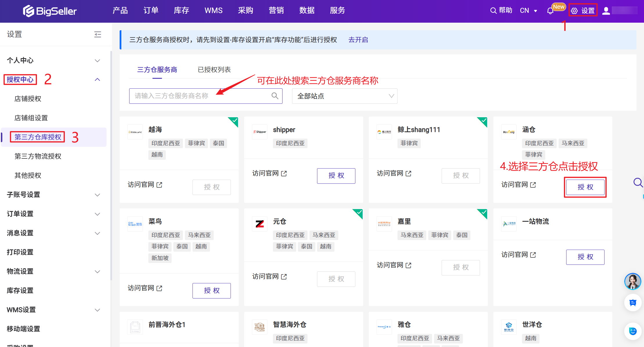The image size is (644, 347).
Task: Click the mascot assistant floating icon
Action: [x=633, y=331]
